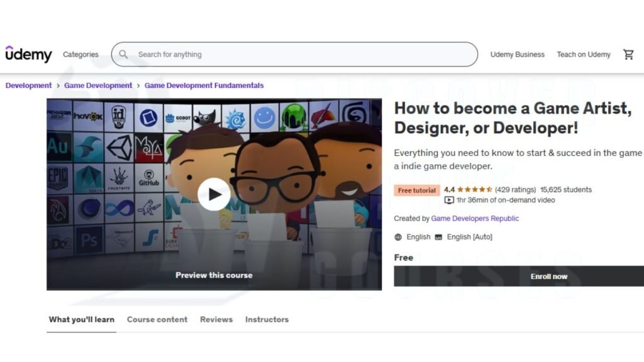Click the 4.4 rating score
The image size is (644, 362).
pos(449,190)
